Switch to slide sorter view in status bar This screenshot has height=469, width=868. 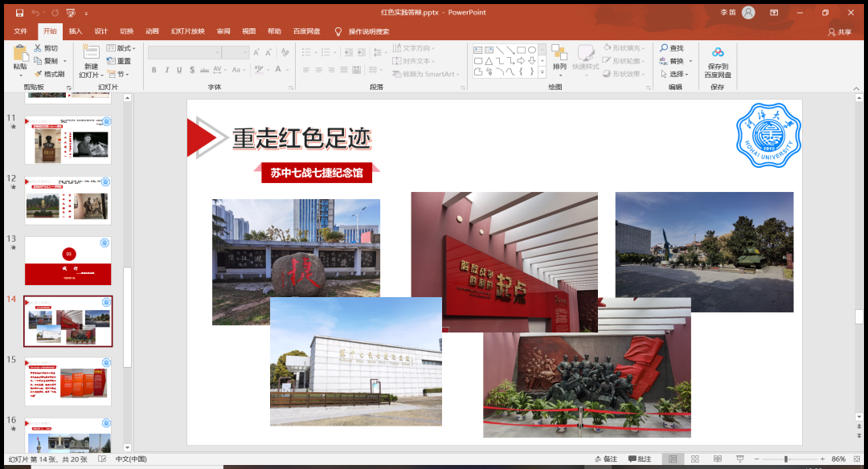[x=694, y=459]
